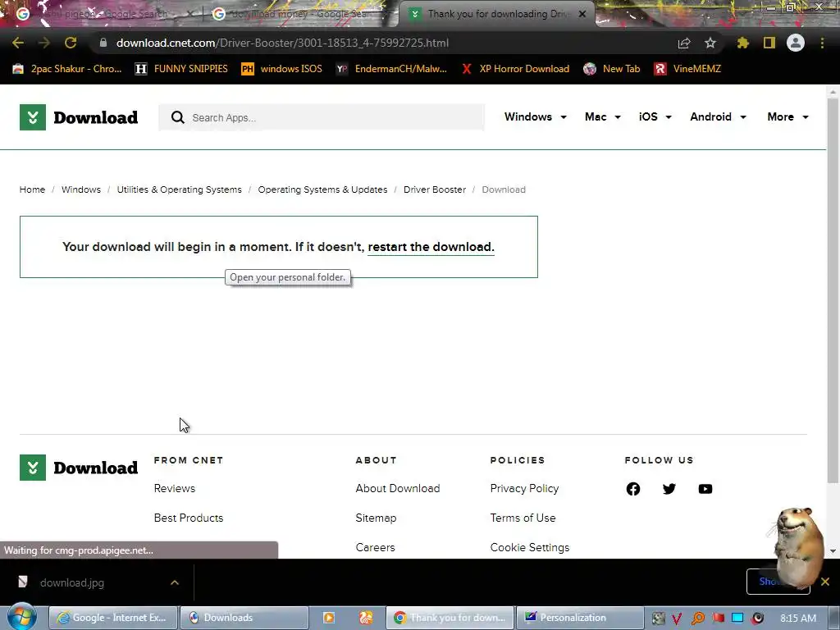The height and width of the screenshot is (630, 840).
Task: Open the Personalization taskbar window
Action: pyautogui.click(x=579, y=618)
